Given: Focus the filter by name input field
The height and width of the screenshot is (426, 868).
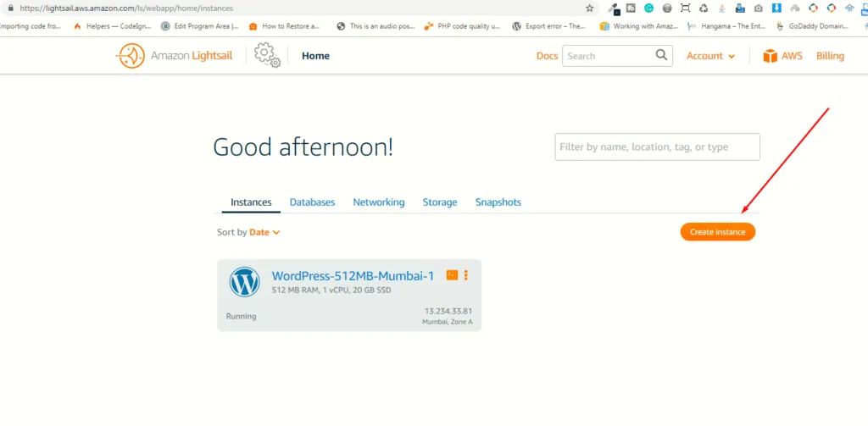Looking at the screenshot, I should pyautogui.click(x=657, y=147).
